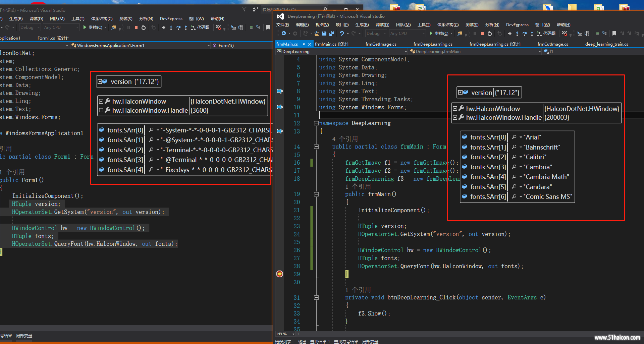This screenshot has height=344, width=644.
Task: Switch to frmGetImage.cs tab
Action: pyautogui.click(x=381, y=44)
